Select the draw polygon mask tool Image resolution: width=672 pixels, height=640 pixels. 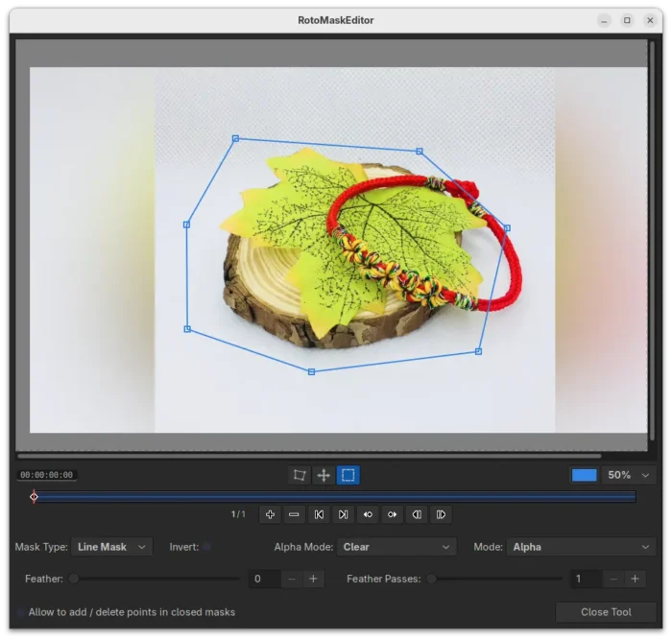point(300,475)
